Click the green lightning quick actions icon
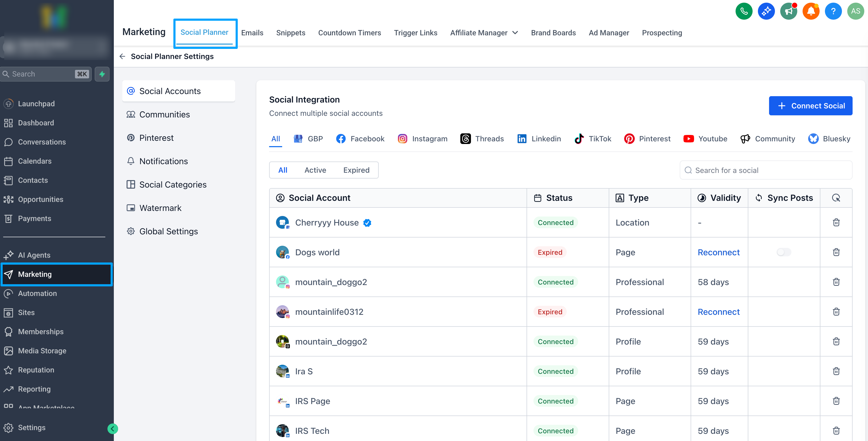Viewport: 868px width, 441px height. click(x=102, y=74)
